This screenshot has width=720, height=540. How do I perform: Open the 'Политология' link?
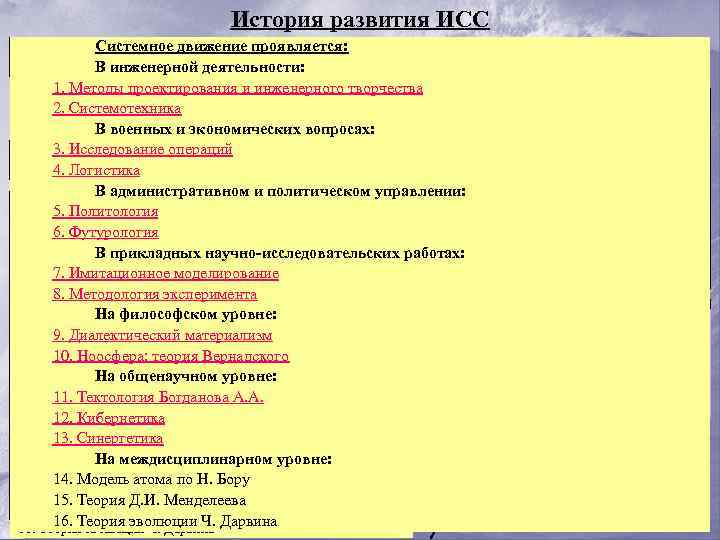click(x=105, y=211)
